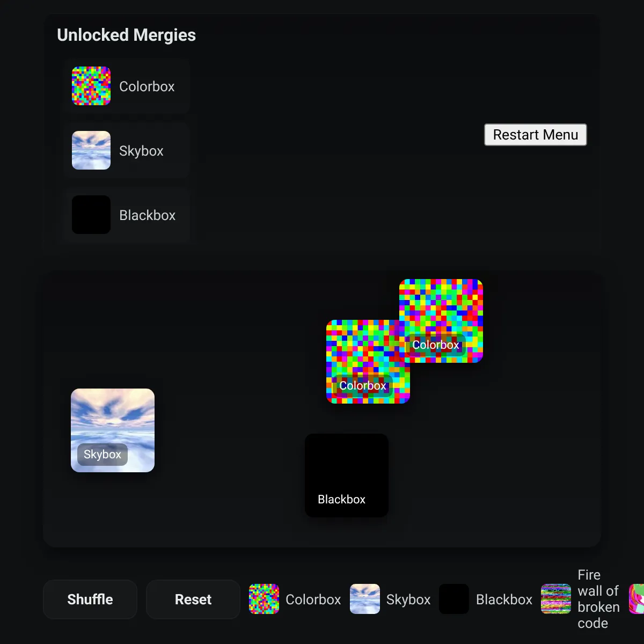This screenshot has height=644, width=644.
Task: Click the Blackbox text in the bottom toolbar
Action: pyautogui.click(x=504, y=599)
